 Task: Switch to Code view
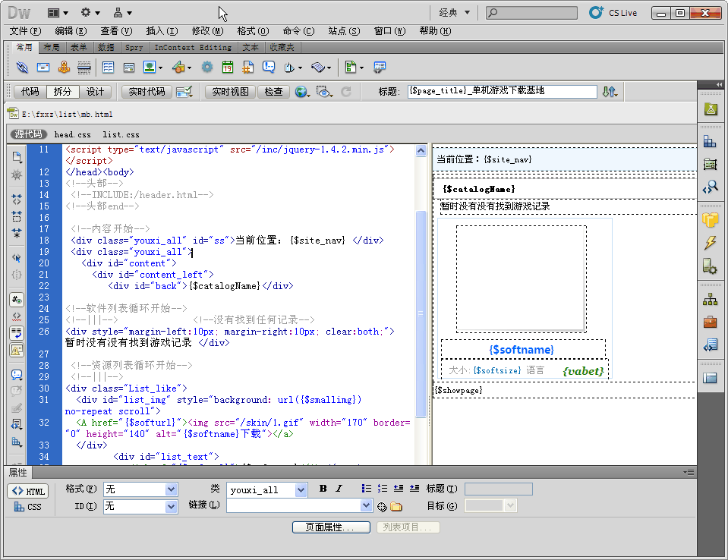pos(30,92)
